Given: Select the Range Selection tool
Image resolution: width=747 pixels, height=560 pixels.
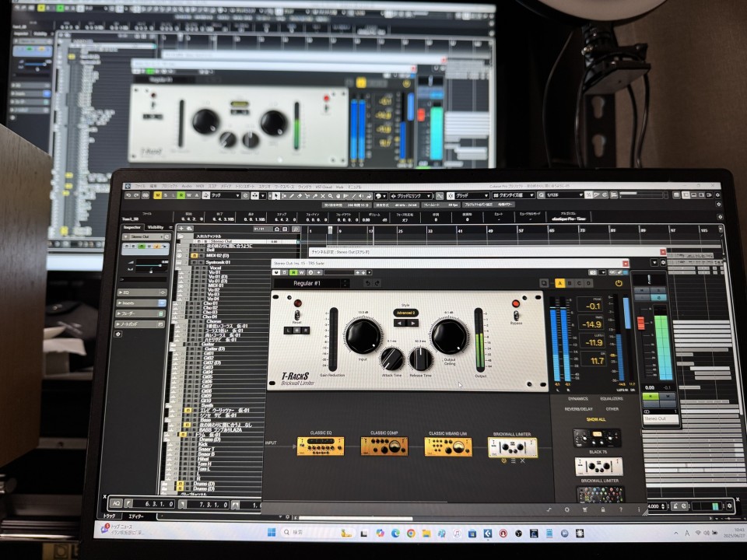Looking at the screenshot, I should 284,196.
